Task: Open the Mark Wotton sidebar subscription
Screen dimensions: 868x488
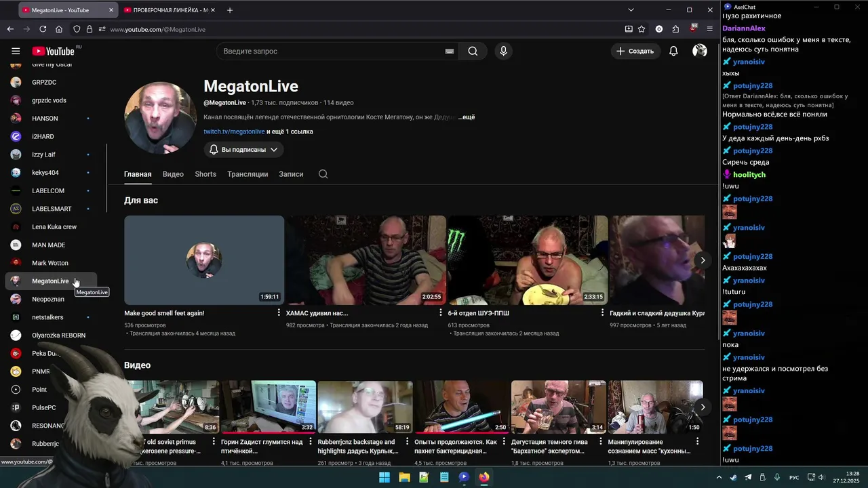Action: [x=51, y=263]
